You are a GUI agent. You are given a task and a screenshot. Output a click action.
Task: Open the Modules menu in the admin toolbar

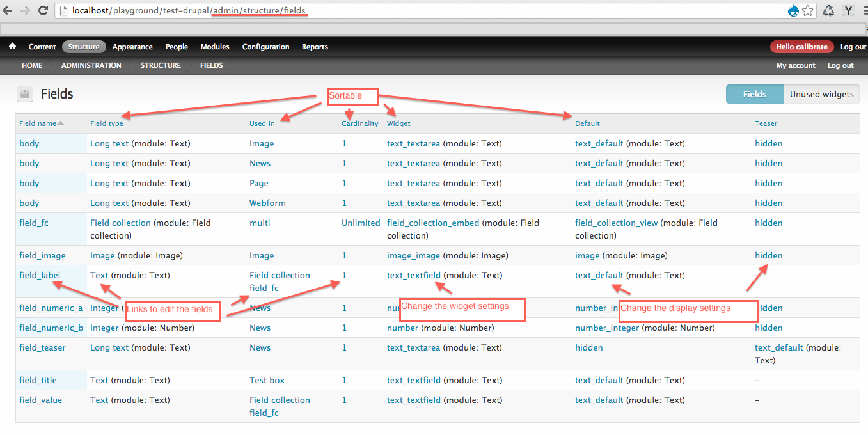click(215, 46)
